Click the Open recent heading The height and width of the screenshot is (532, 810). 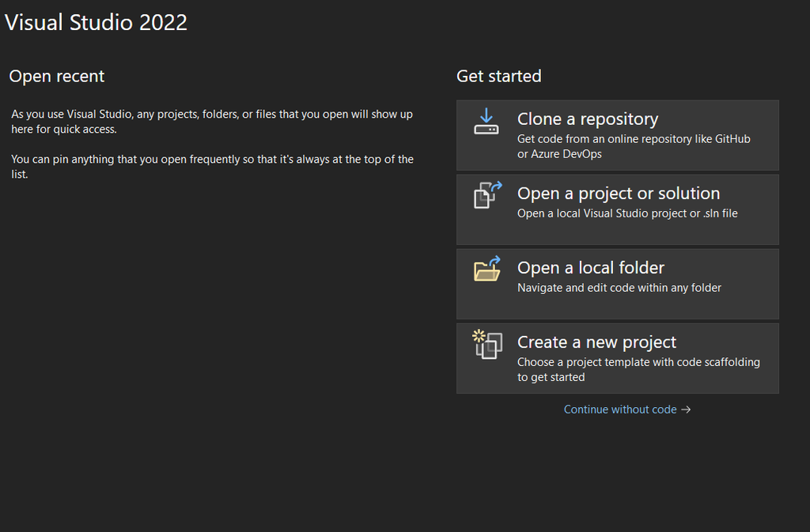[x=57, y=77]
